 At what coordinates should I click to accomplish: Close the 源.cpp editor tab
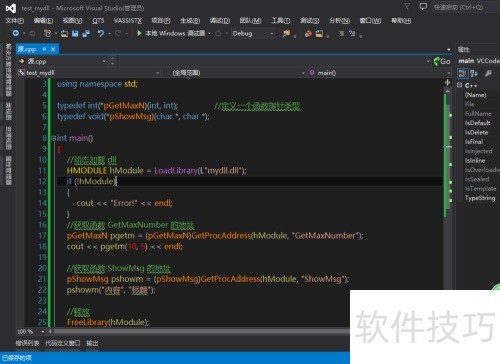(x=53, y=49)
